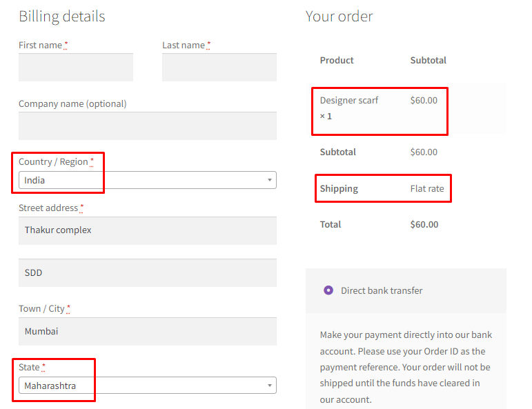Select the address field containing SDD
The image size is (532, 409).
(x=148, y=272)
